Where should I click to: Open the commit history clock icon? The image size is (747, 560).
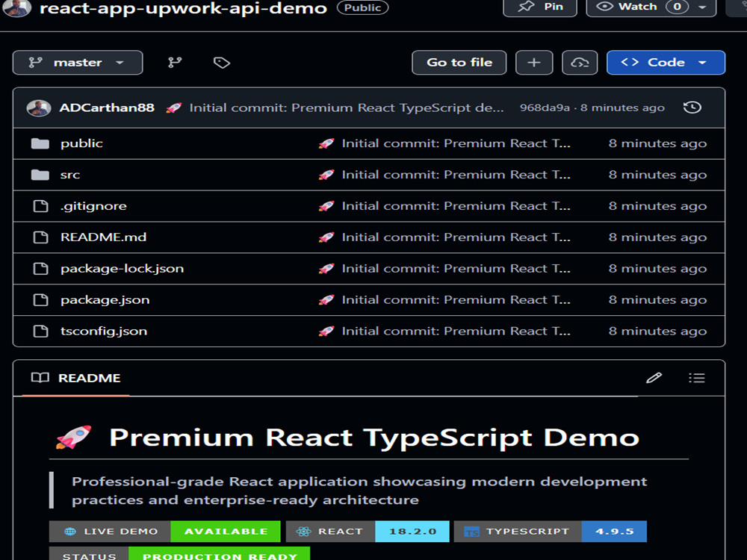click(692, 108)
